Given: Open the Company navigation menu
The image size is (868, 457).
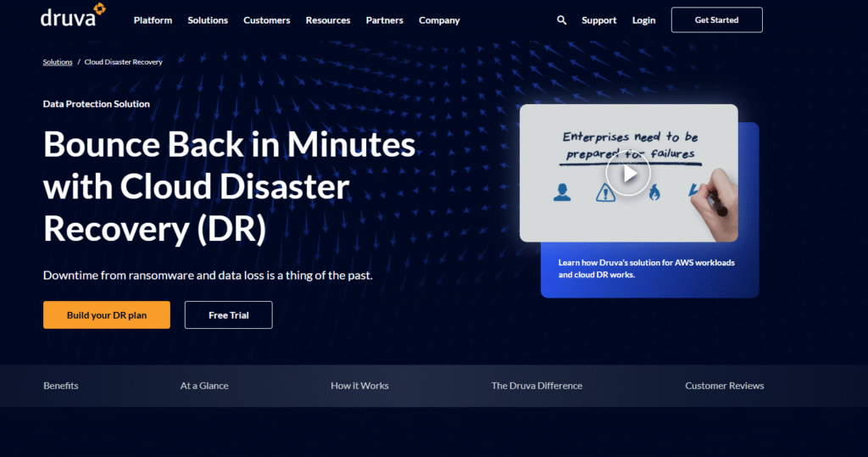Looking at the screenshot, I should tap(439, 20).
